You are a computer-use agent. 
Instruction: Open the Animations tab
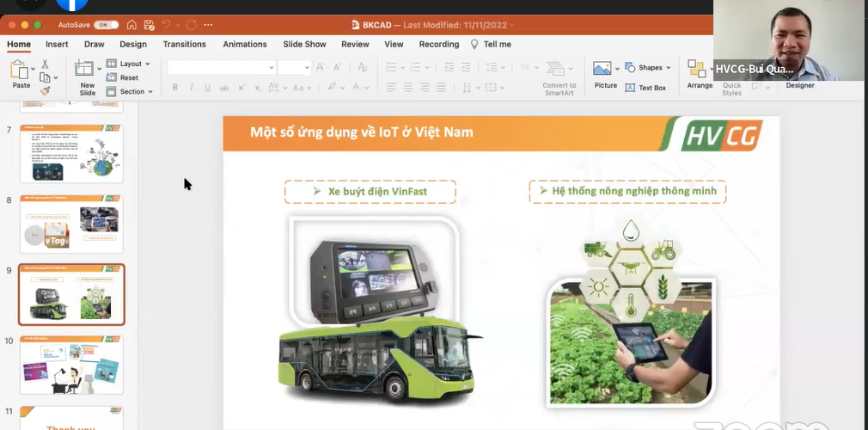click(x=245, y=45)
